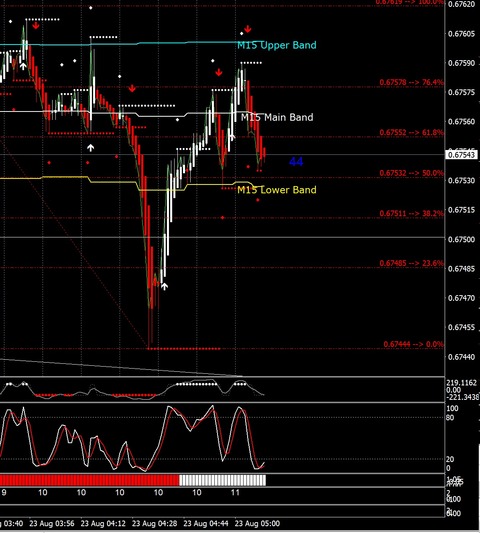480x533 pixels.
Task: Click the red section of trend histogram bar
Action: click(x=89, y=480)
